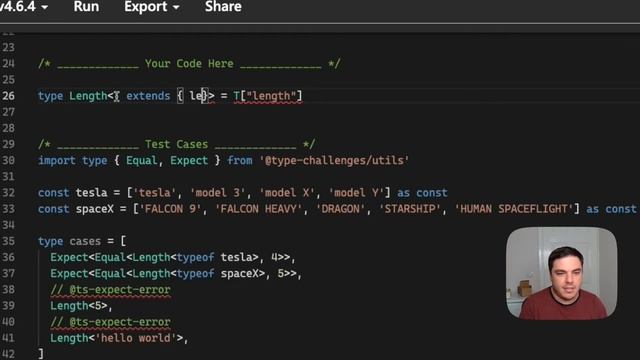640x360 pixels.
Task: Click line number 26 in the gutter
Action: [x=9, y=96]
